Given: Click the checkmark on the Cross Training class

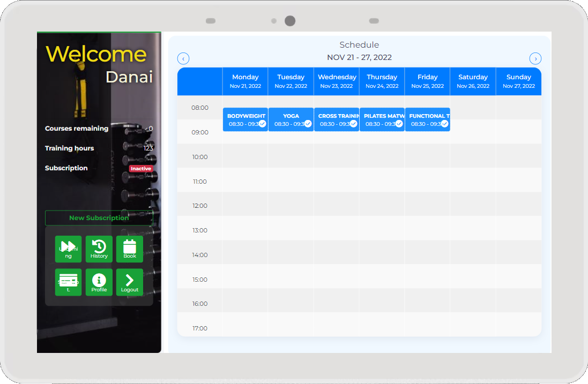Looking at the screenshot, I should (354, 124).
